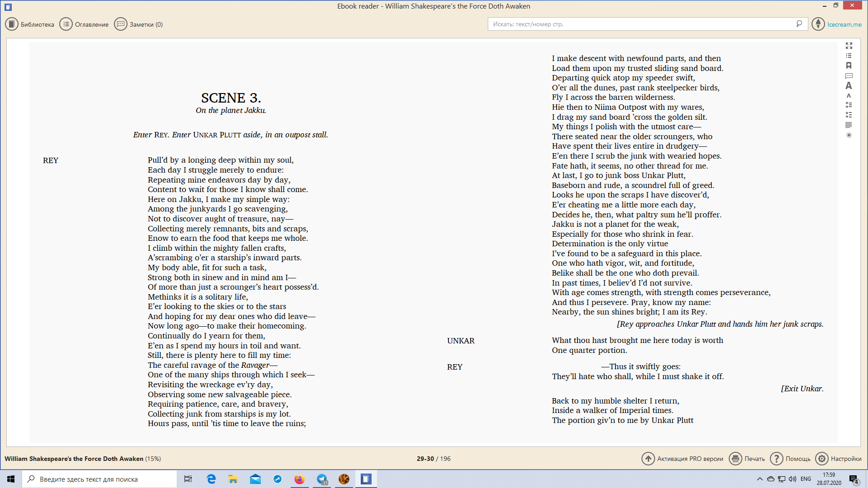The width and height of the screenshot is (868, 488).
Task: Click the magnifier icon in search field
Action: (799, 23)
